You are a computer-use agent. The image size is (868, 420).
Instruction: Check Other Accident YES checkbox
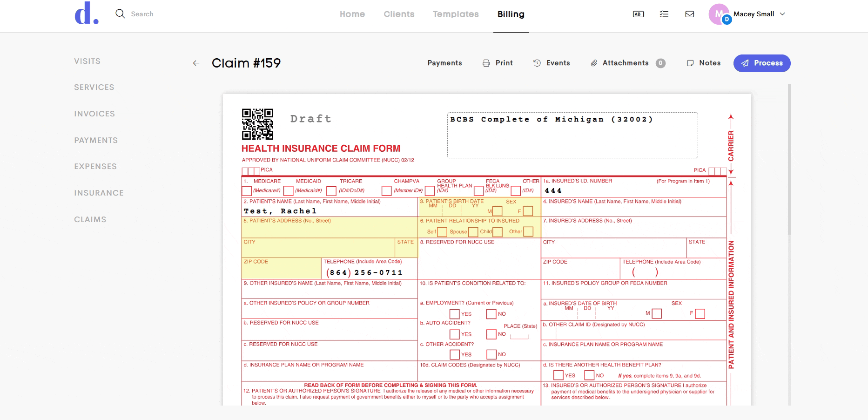(455, 355)
